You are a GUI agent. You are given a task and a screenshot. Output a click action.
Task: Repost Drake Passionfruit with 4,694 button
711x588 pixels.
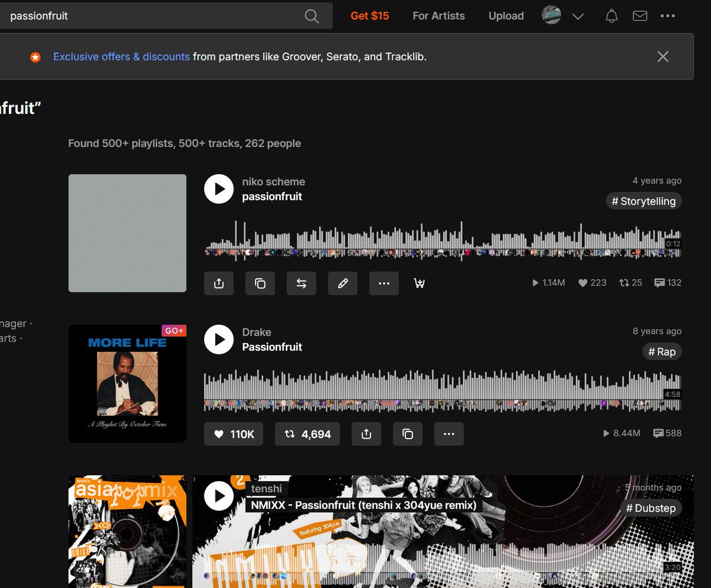(x=308, y=434)
